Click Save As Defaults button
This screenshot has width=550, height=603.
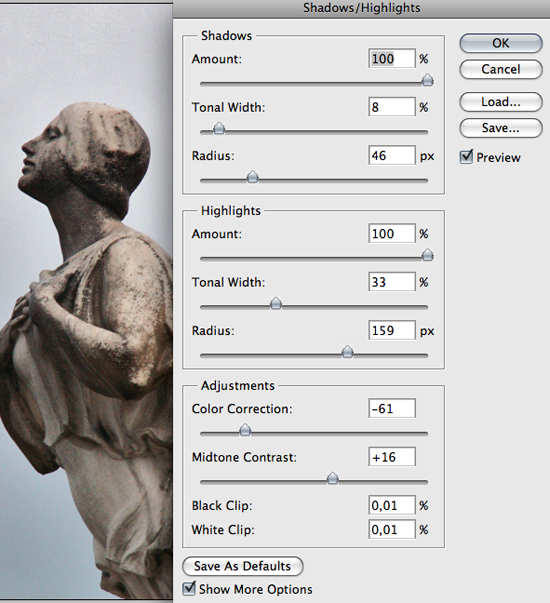[x=243, y=566]
